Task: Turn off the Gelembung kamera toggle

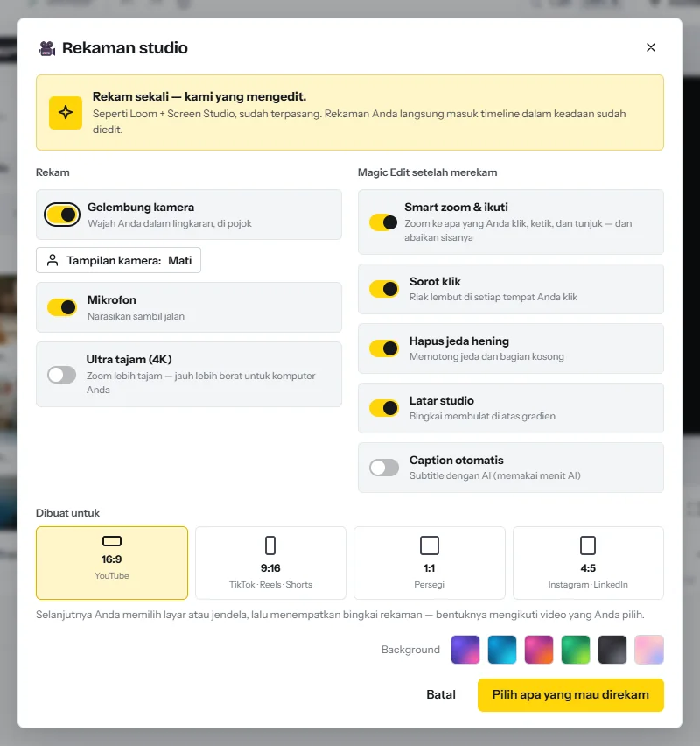Action: click(x=62, y=215)
